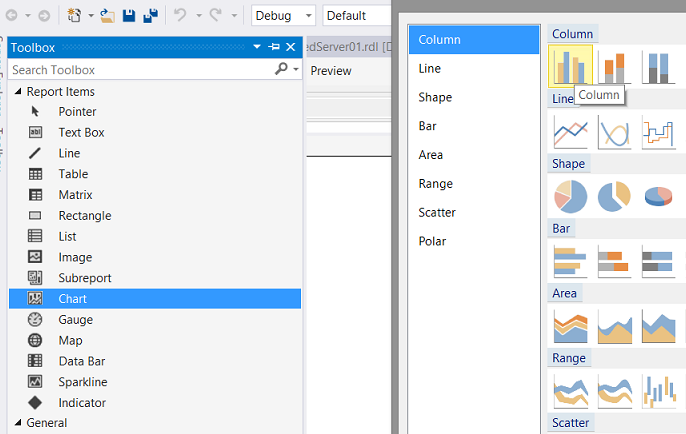The width and height of the screenshot is (686, 434).
Task: Choose the Gauge report item
Action: coord(155,319)
